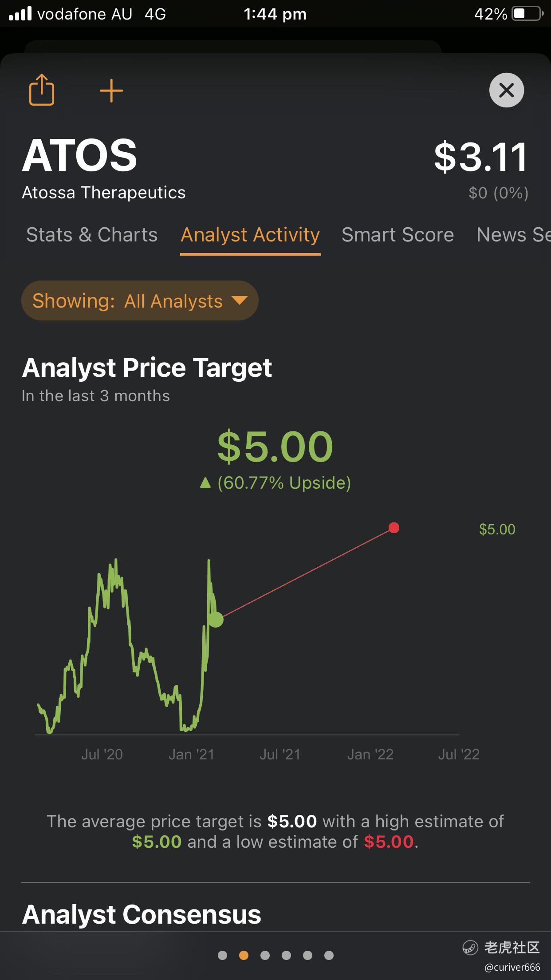Click the dropdown arrow beside All Analysts
This screenshot has width=551, height=980.
coord(240,300)
